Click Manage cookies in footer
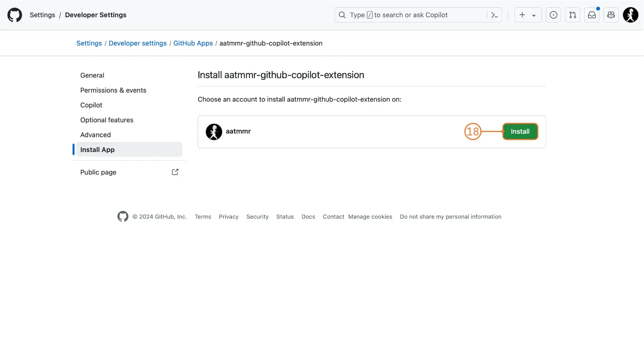This screenshot has height=352, width=644. coord(370,217)
